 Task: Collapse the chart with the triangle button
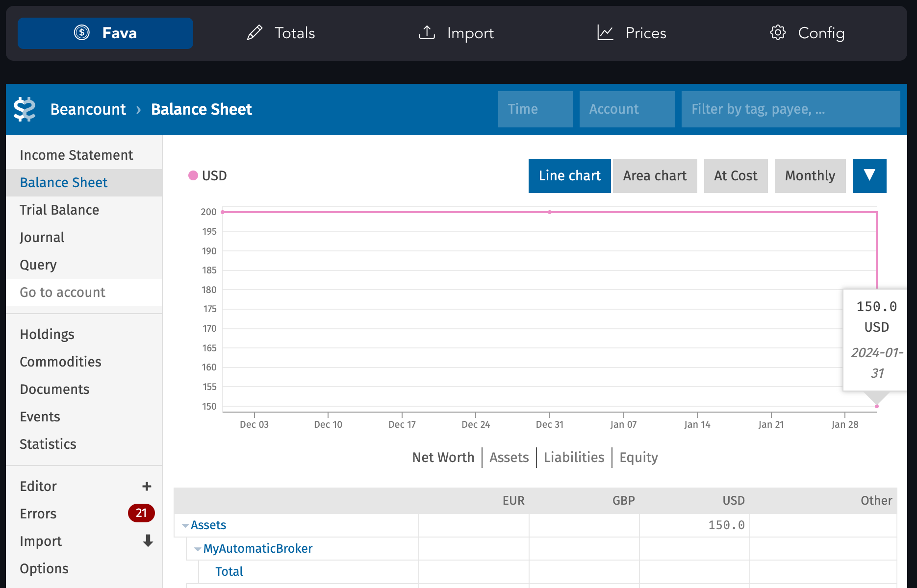(869, 176)
